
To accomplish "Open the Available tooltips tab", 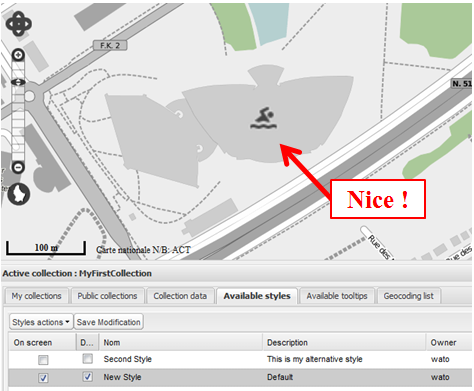I will (x=337, y=296).
